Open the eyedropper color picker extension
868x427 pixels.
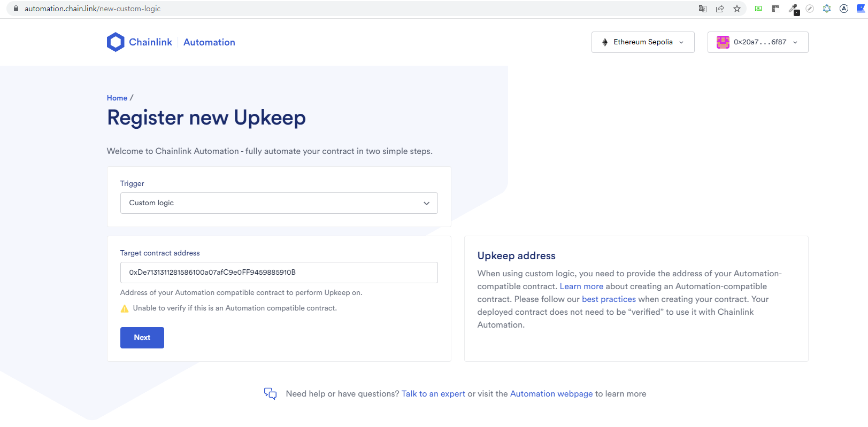click(794, 9)
